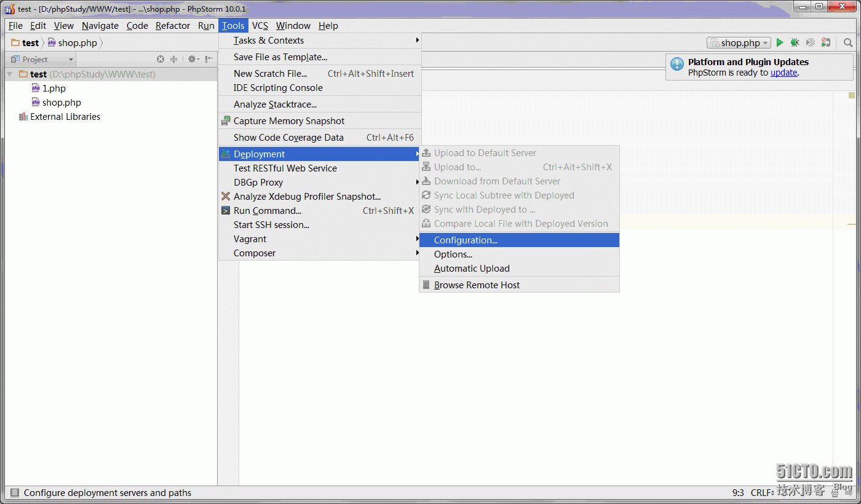Start debugging with the green bug icon
Viewport: 861px width, 504px height.
[795, 42]
